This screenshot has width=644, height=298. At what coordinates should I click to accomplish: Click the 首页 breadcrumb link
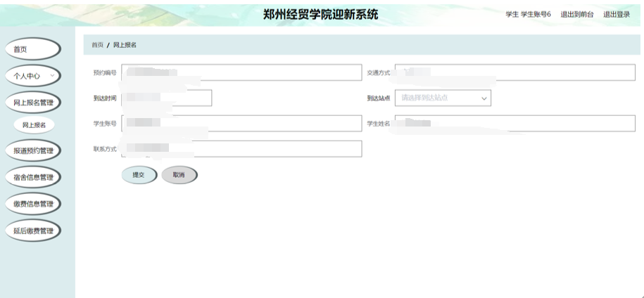tap(97, 45)
